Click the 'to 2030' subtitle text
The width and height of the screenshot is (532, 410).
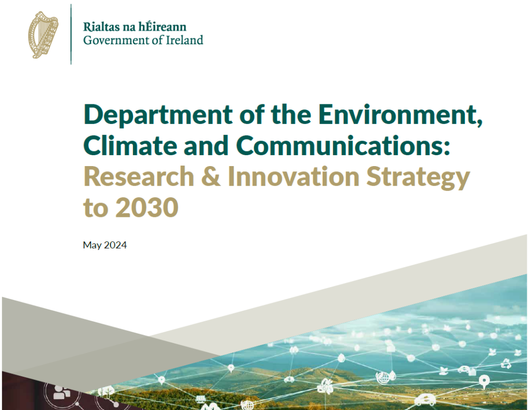click(130, 208)
